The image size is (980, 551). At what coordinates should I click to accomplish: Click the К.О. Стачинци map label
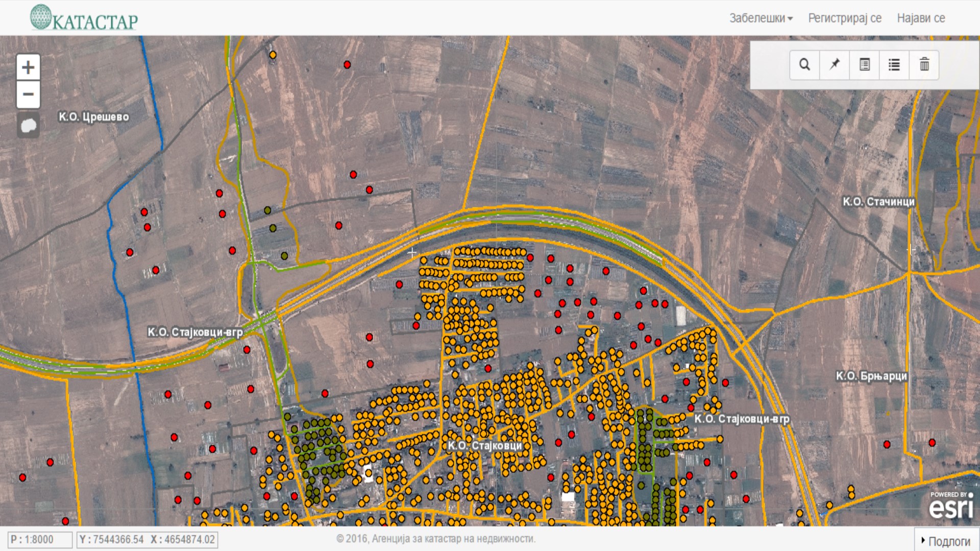[x=878, y=202]
